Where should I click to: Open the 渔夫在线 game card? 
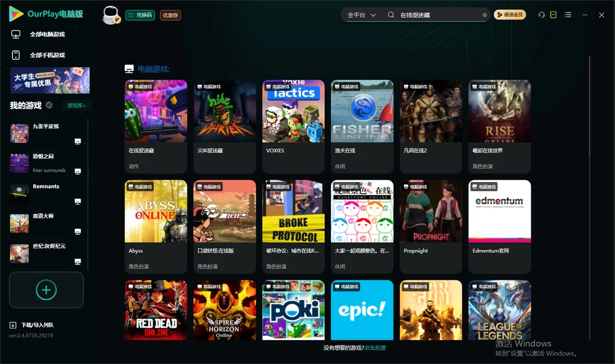362,126
